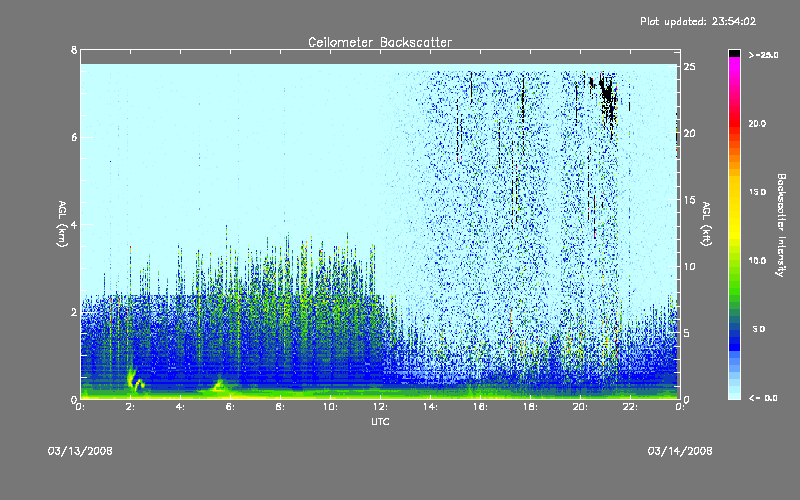800x500 pixels.
Task: Click the '>=25.0' colorbar value
Action: (x=763, y=55)
